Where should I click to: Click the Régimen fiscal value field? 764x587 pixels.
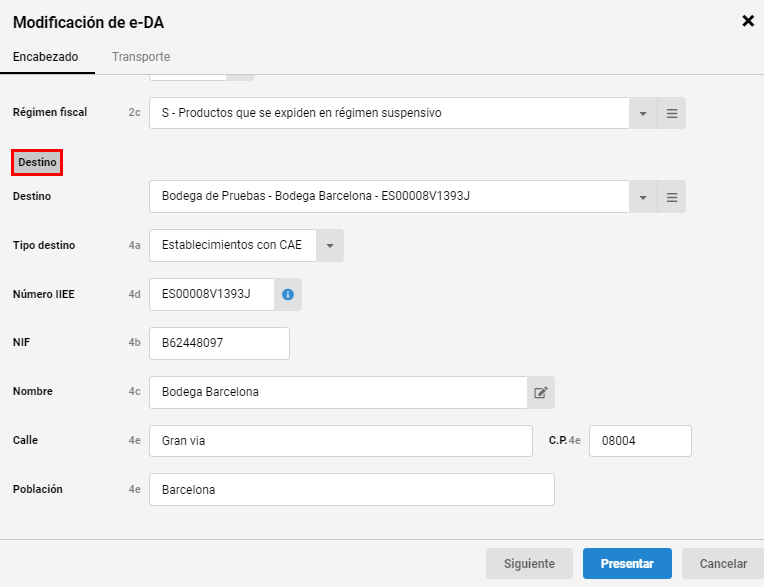tap(389, 113)
